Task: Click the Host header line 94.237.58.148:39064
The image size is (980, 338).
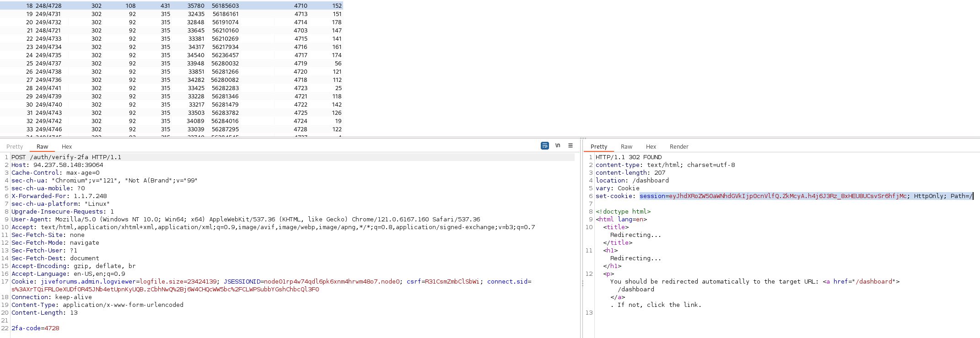Action: tap(57, 165)
